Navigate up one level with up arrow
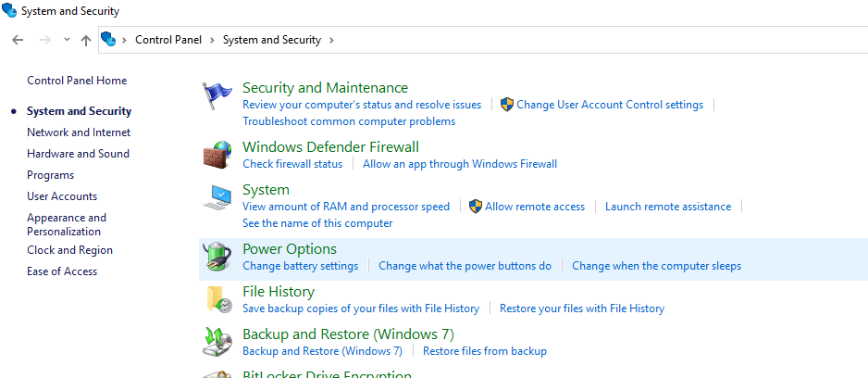The width and height of the screenshot is (868, 378). pos(86,40)
